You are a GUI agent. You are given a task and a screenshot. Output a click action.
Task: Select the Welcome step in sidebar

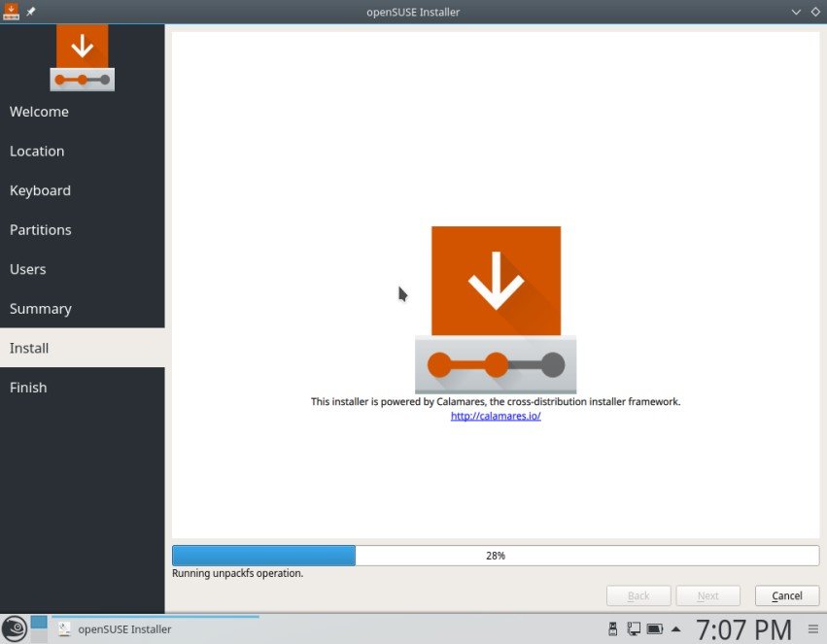(83, 112)
